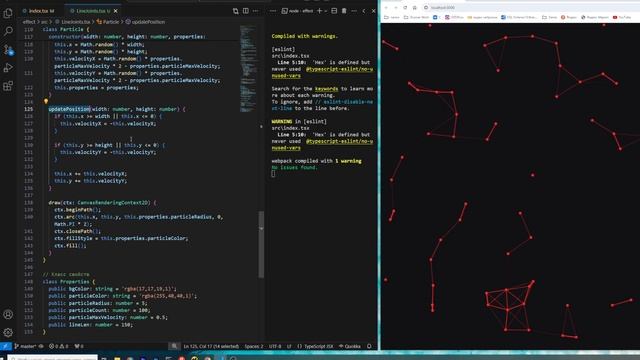Click the 'effect' breadcrumb segment
Screen dimensions: 640x360
29,22
